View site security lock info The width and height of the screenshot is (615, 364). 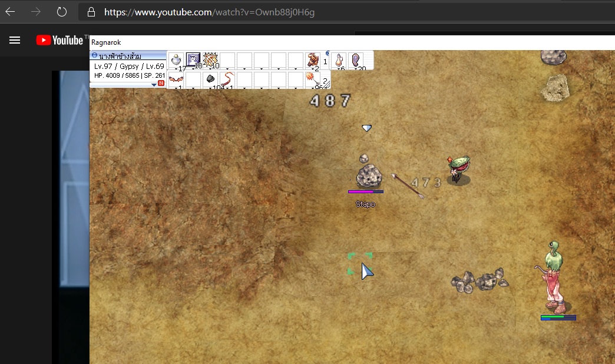pyautogui.click(x=91, y=12)
